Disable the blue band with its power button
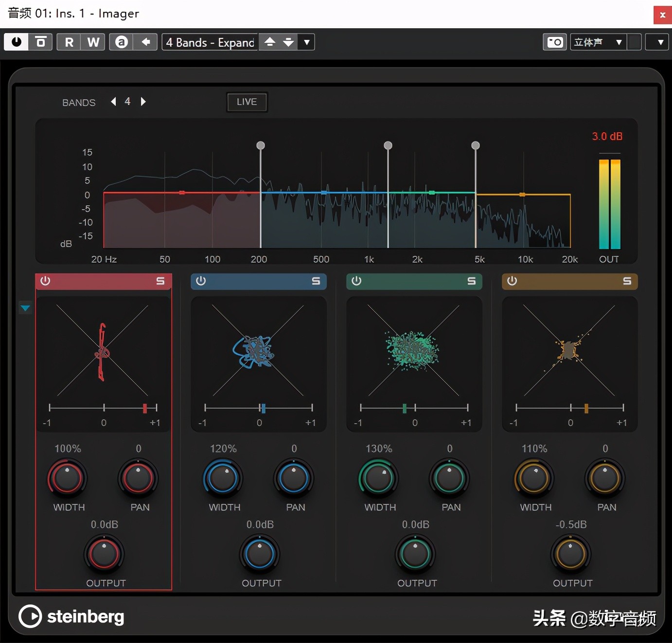Image resolution: width=672 pixels, height=643 pixels. click(201, 281)
